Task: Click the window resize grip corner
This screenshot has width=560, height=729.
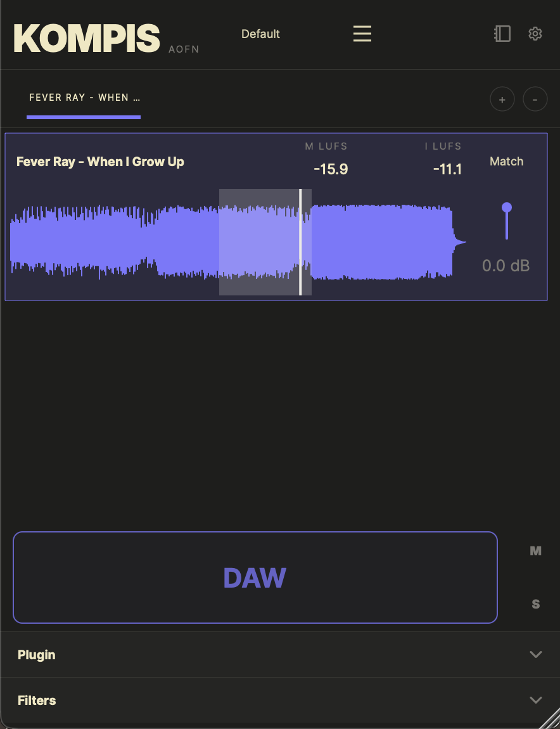Action: point(549,718)
